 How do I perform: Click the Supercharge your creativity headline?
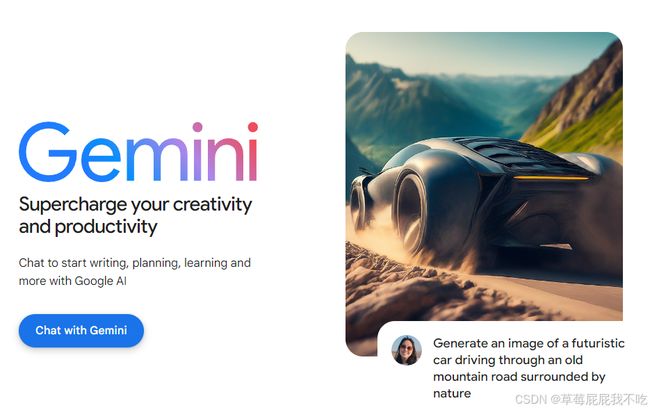point(135,216)
